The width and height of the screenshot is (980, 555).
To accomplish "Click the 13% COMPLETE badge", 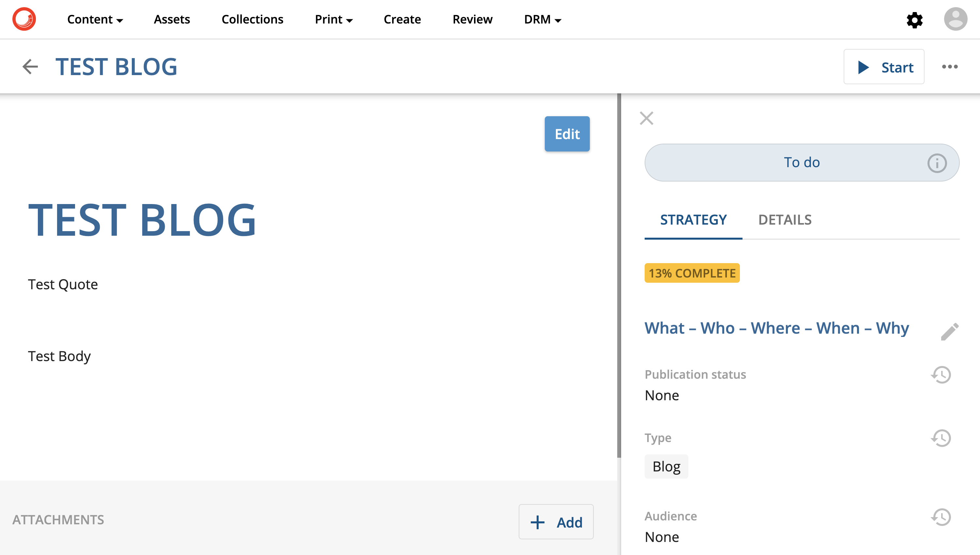I will (x=692, y=273).
